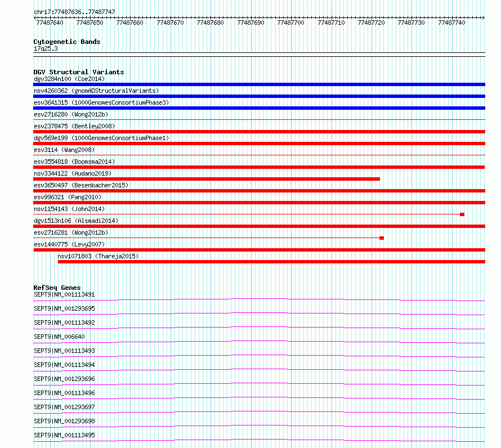Click the blue bar under esv3641315

tap(259, 108)
